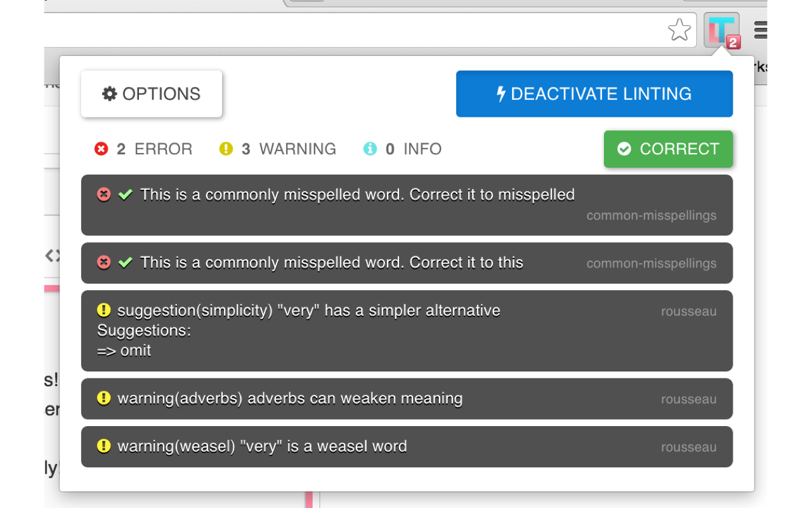Click the blue Info count icon
The height and width of the screenshot is (508, 812).
[370, 149]
